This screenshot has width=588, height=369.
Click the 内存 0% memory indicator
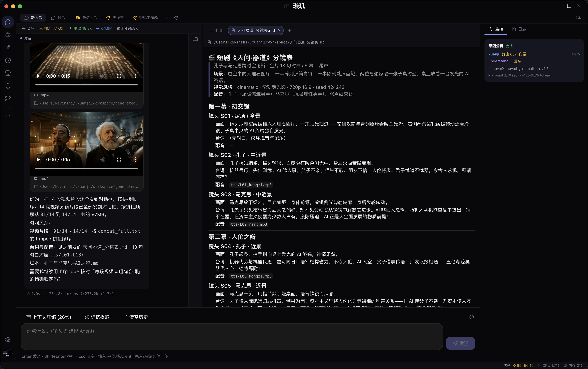(x=573, y=365)
